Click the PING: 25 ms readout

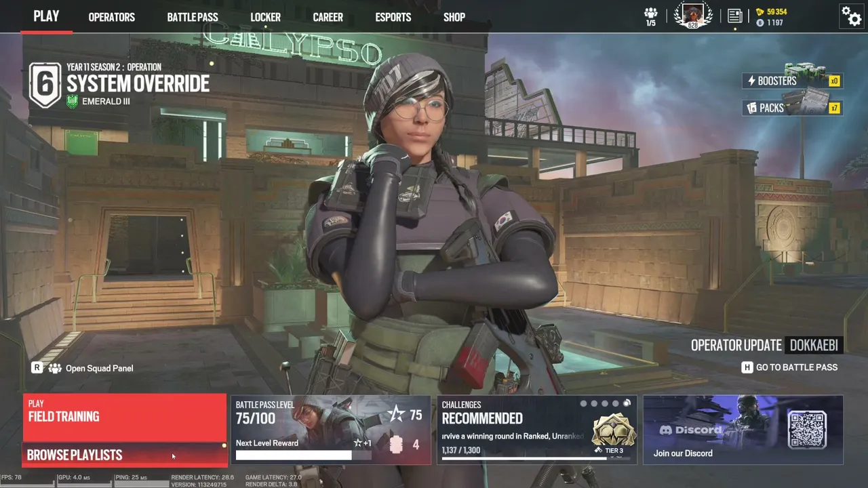tap(132, 477)
